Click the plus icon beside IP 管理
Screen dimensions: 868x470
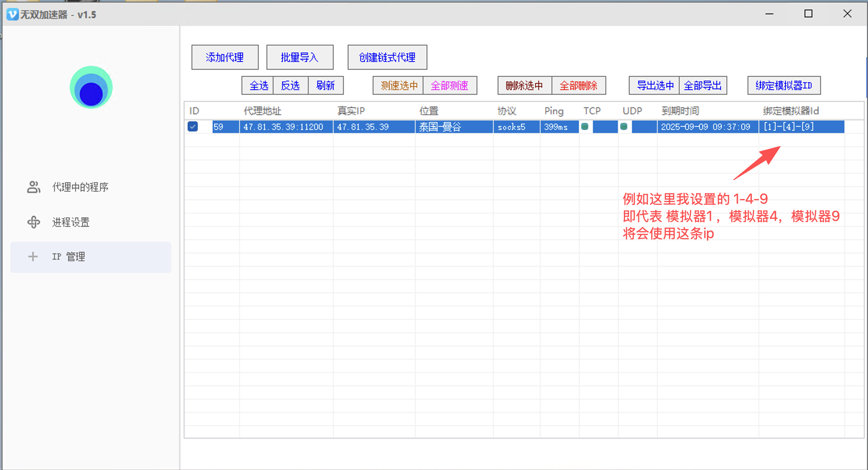click(33, 257)
